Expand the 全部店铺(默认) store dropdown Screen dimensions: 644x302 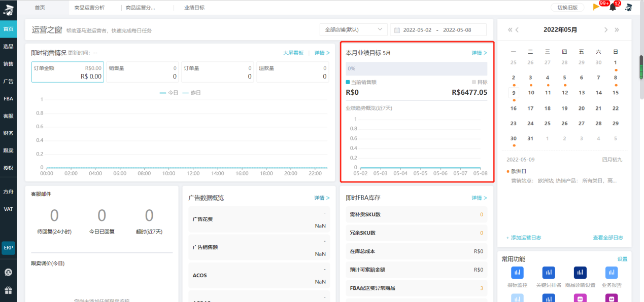click(353, 30)
